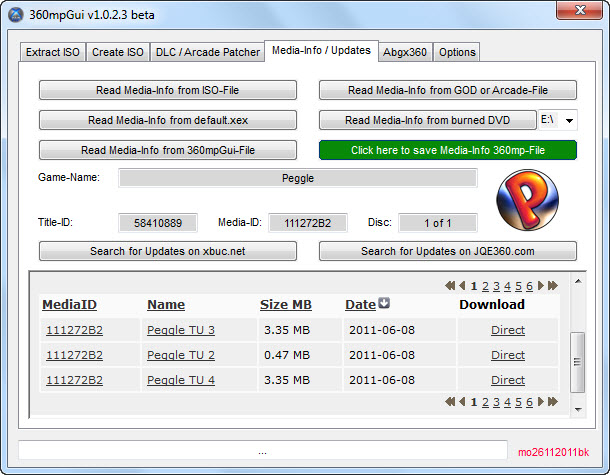The width and height of the screenshot is (610, 475).
Task: Click the Game-Name field showing Peggle
Action: pos(298,178)
